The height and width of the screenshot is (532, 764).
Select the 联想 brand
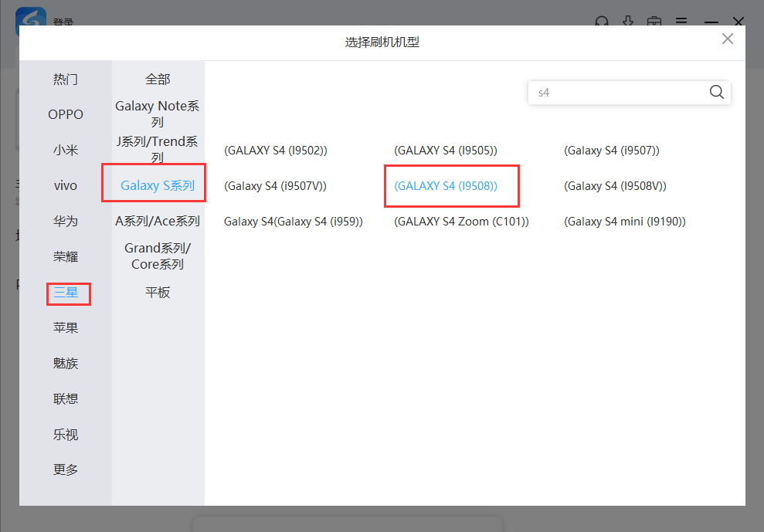point(66,399)
